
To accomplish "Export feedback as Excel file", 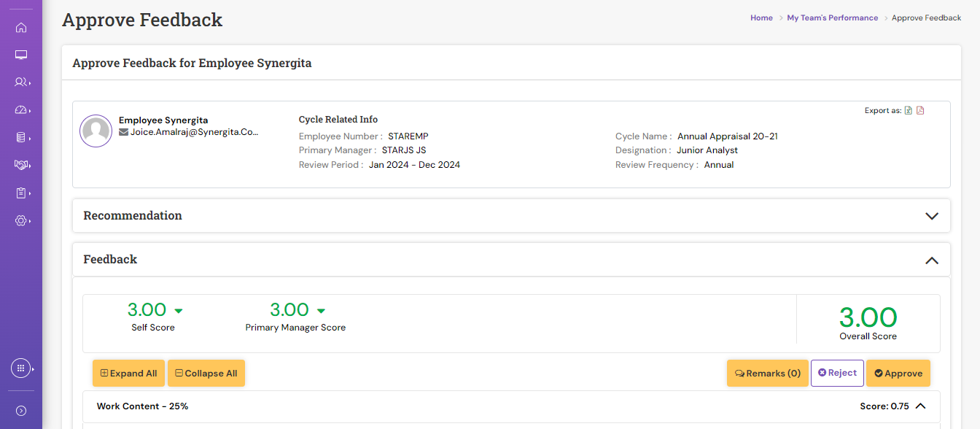I will pos(909,111).
